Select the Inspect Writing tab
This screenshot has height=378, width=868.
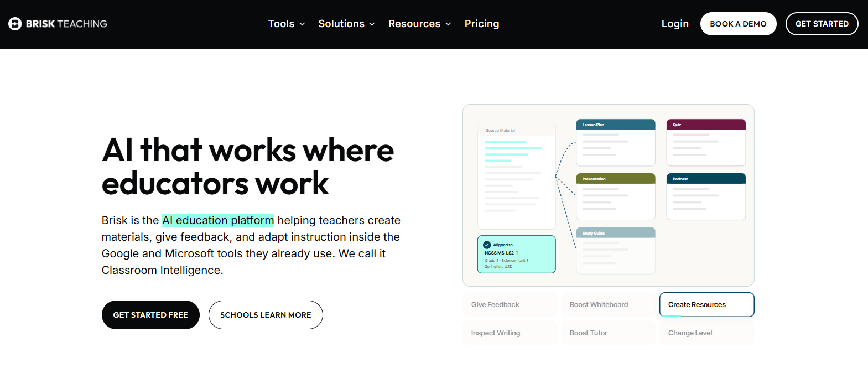510,333
